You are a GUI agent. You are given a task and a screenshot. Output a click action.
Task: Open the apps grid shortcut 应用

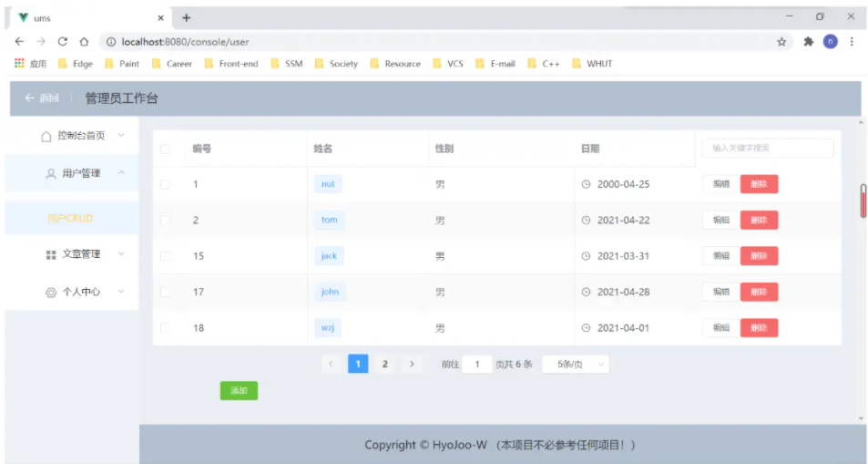click(30, 64)
